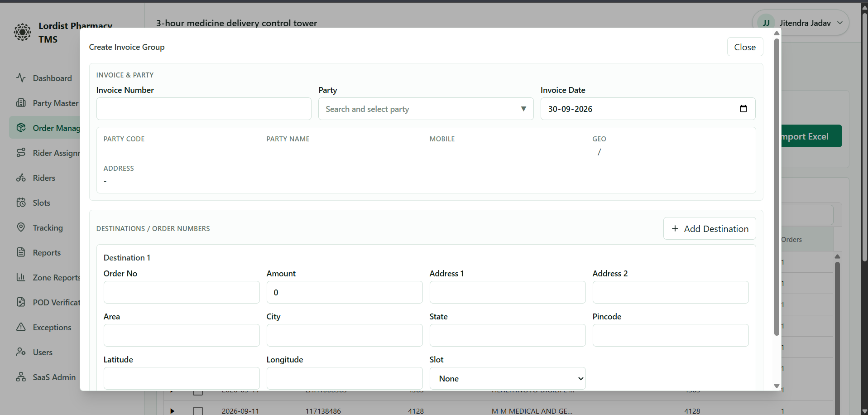Click the Party Master sidebar icon

click(x=21, y=103)
